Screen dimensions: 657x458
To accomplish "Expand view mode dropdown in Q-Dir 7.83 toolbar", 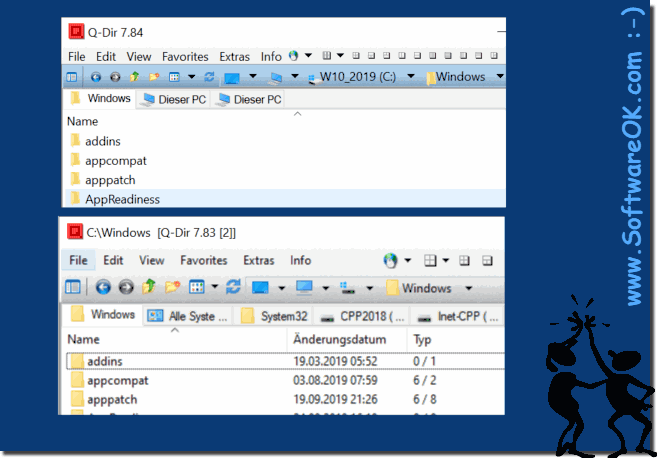I will [215, 287].
